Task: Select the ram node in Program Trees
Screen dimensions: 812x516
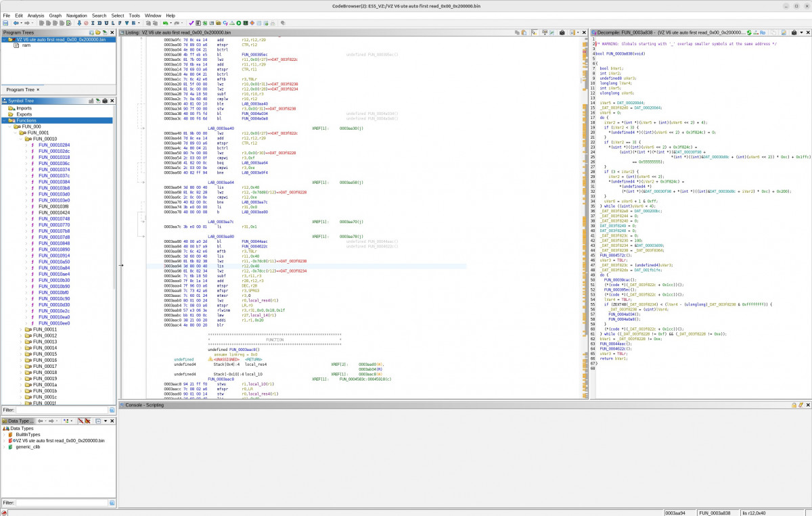Action: [26, 45]
